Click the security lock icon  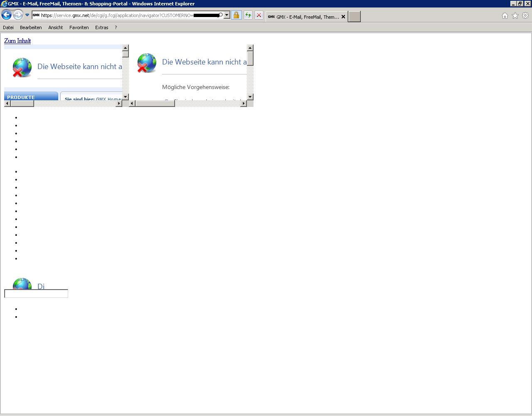pyautogui.click(x=236, y=15)
